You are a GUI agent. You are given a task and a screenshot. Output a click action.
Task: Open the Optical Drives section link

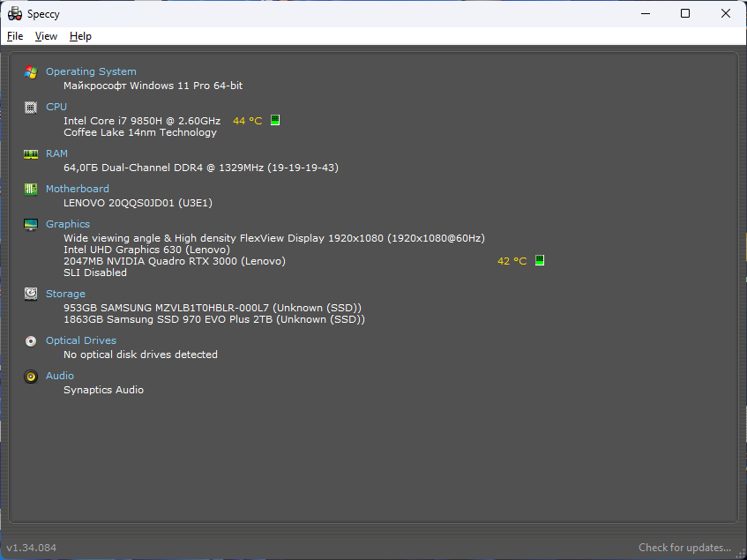click(81, 340)
